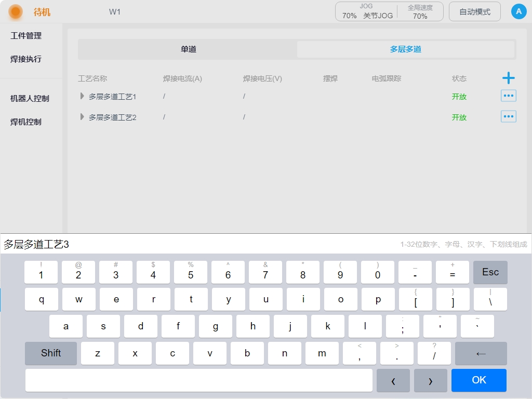This screenshot has height=399, width=532.
Task: Open 焊接执行 in the sidebar
Action: tap(26, 59)
